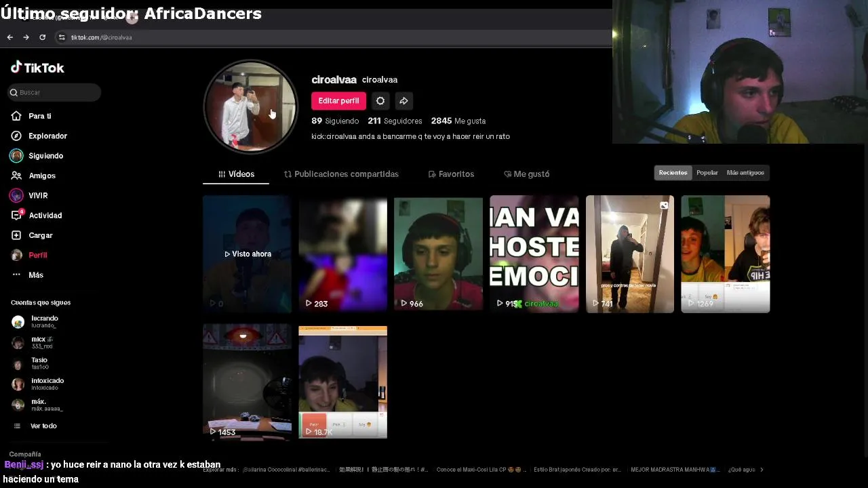Image resolution: width=868 pixels, height=488 pixels.
Task: Click the Amigos people icon
Action: pyautogui.click(x=16, y=176)
